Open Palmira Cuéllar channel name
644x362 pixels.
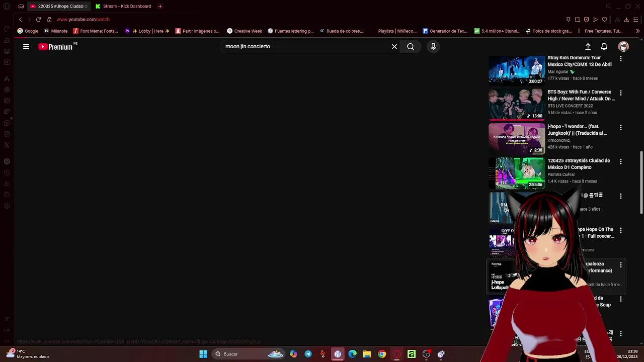(561, 174)
